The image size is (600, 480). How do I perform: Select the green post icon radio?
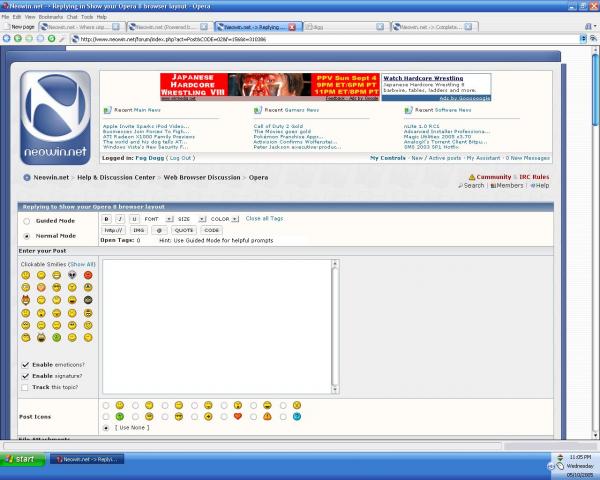[106, 416]
